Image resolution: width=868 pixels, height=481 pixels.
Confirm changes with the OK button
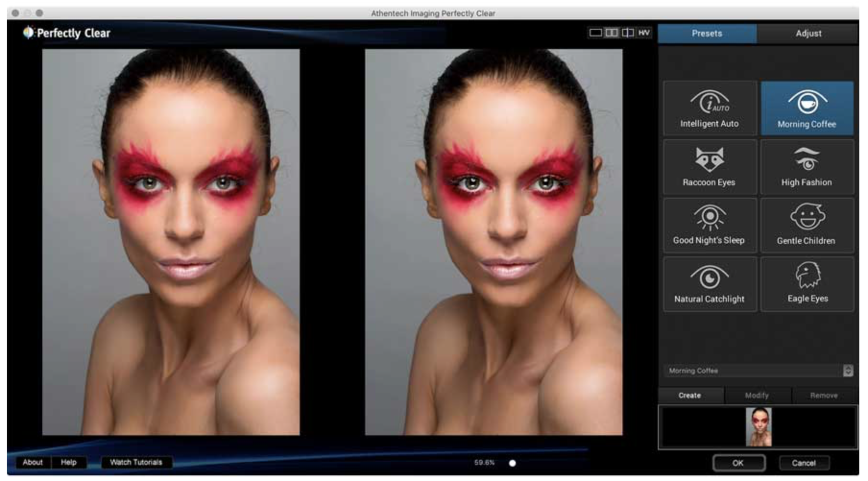[738, 463]
